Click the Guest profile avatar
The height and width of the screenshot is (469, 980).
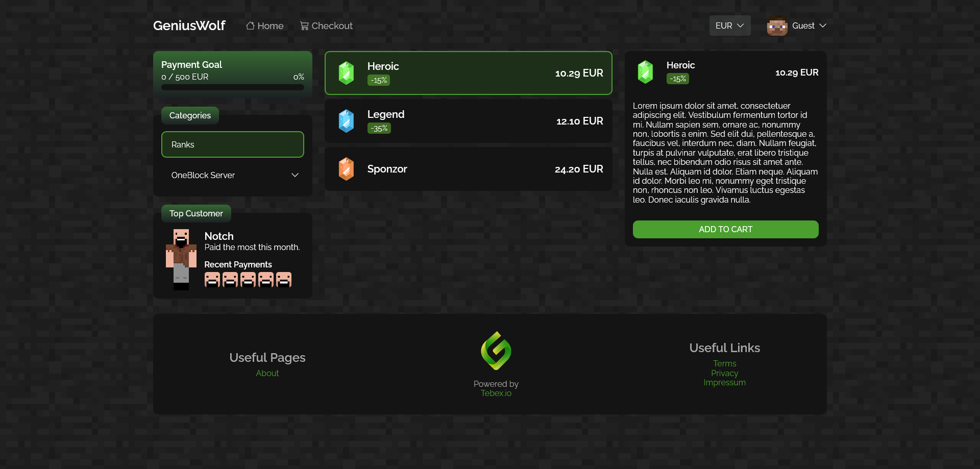click(777, 26)
